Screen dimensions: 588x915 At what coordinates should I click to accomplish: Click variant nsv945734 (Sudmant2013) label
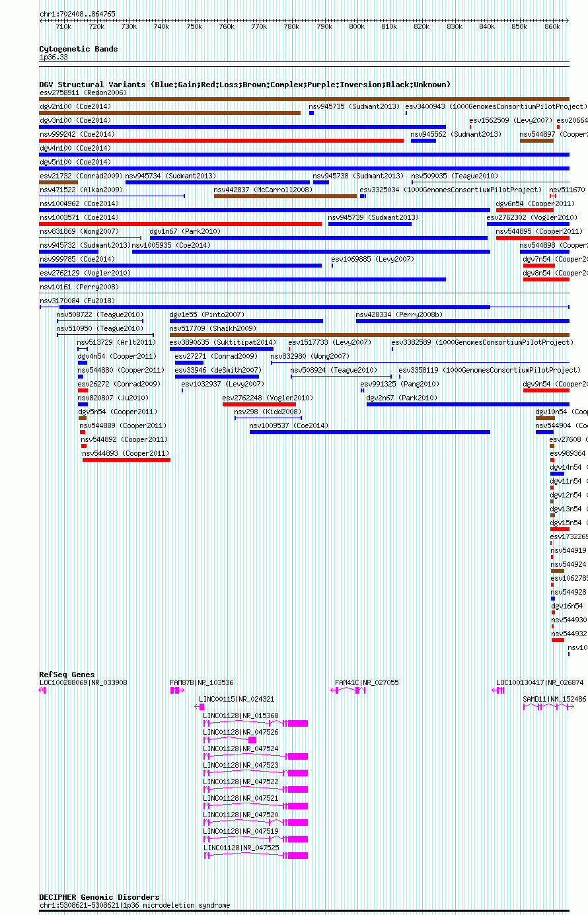coord(170,176)
